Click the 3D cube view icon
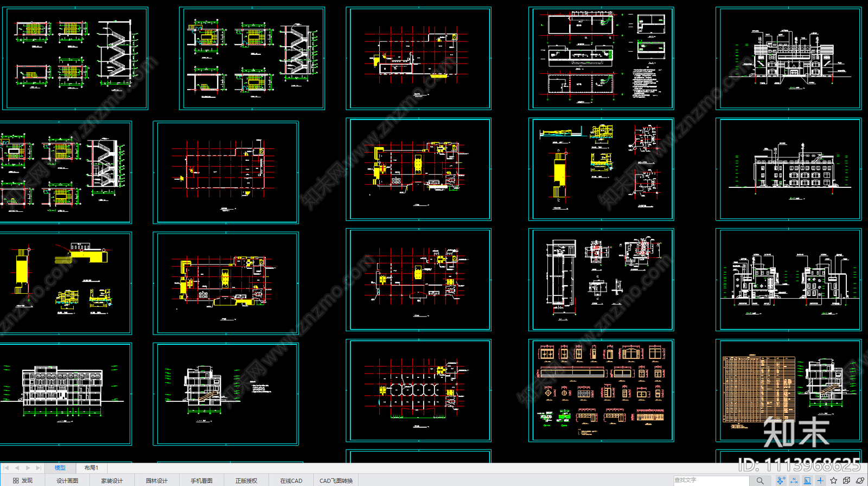 coord(846,481)
